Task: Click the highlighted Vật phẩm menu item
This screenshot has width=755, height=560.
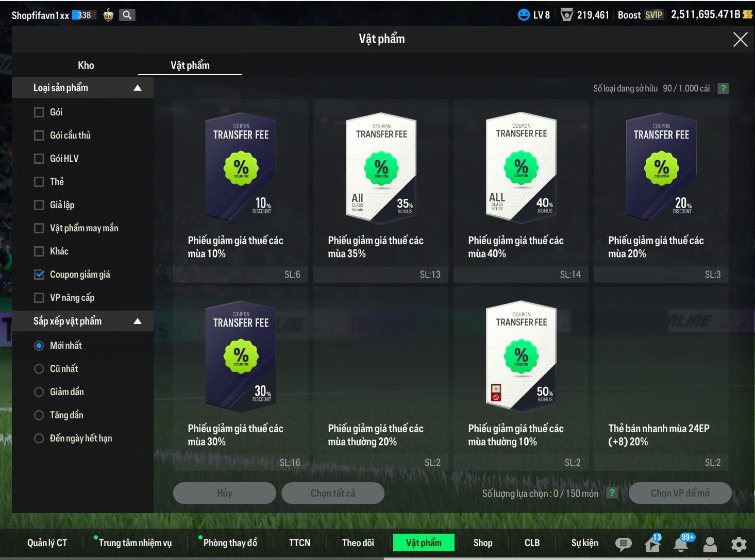Action: [x=424, y=543]
